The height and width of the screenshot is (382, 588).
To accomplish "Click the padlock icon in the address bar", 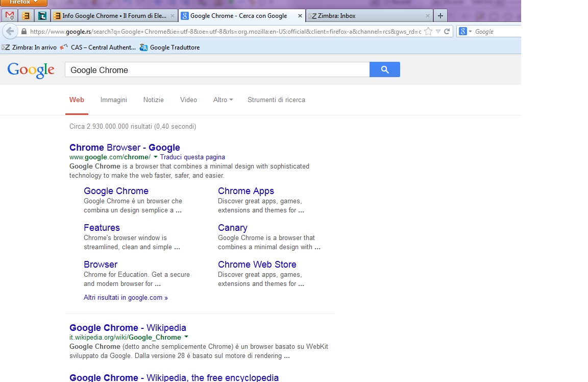I will pos(24,32).
